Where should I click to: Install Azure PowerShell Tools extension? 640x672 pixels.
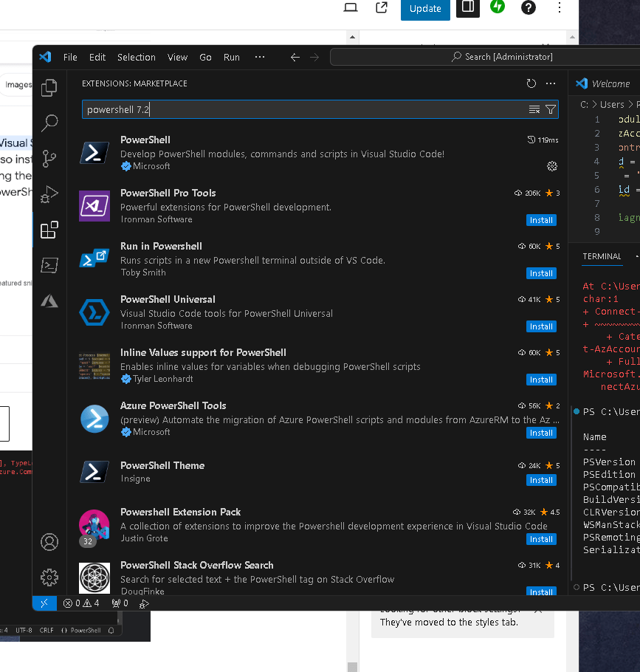click(x=541, y=433)
